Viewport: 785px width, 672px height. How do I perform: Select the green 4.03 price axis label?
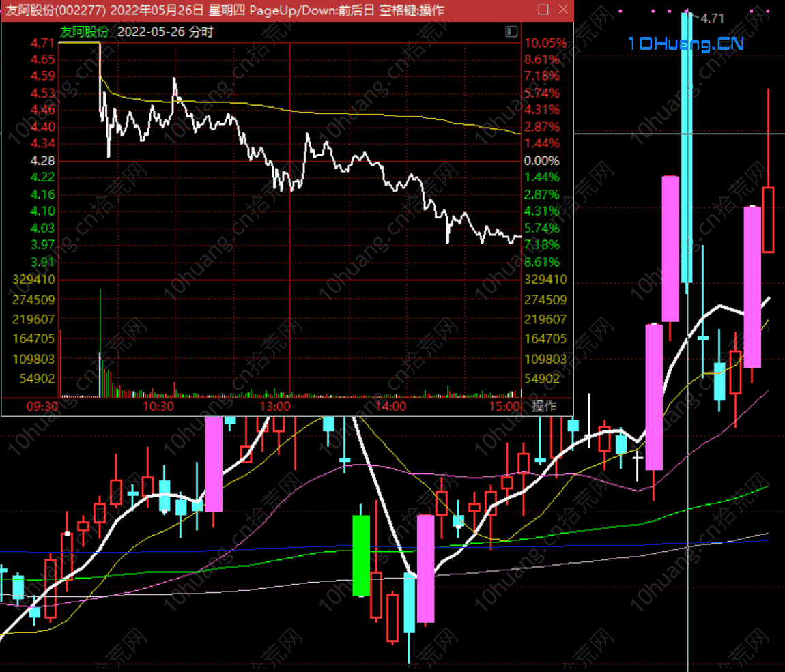(x=42, y=228)
